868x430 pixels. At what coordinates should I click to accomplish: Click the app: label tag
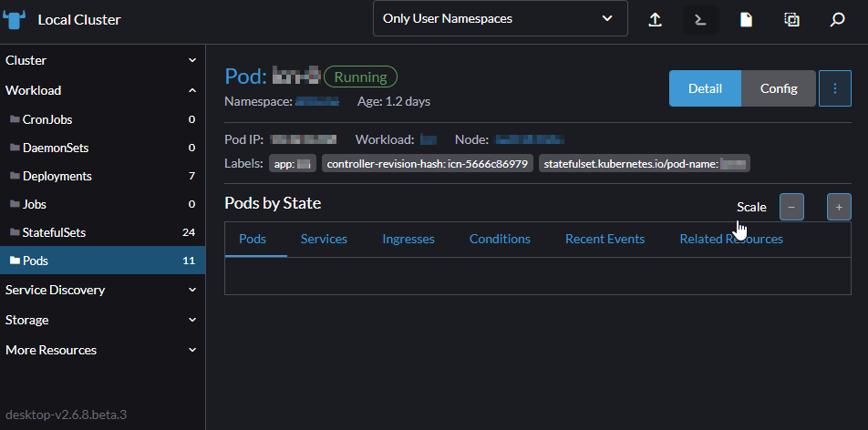point(293,164)
